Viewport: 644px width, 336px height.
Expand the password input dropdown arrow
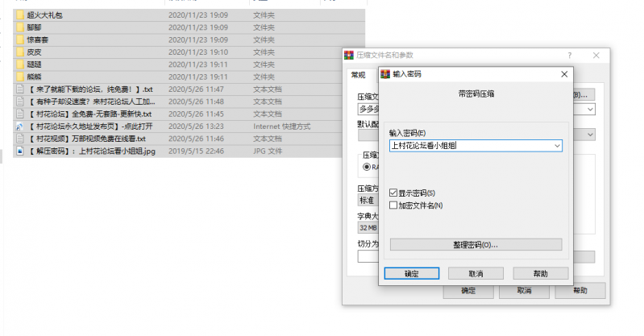click(555, 146)
